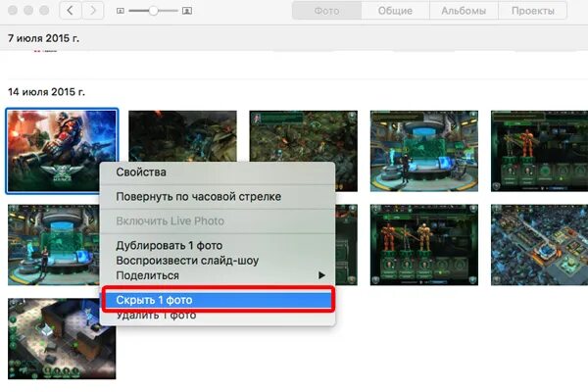Click Скрыть 1 фото menu entry
Viewport: 588px width, 392px height.
[218, 300]
